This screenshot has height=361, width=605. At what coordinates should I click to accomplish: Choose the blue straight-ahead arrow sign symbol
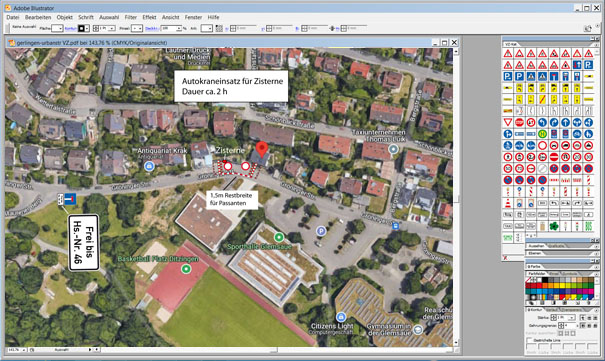566,122
